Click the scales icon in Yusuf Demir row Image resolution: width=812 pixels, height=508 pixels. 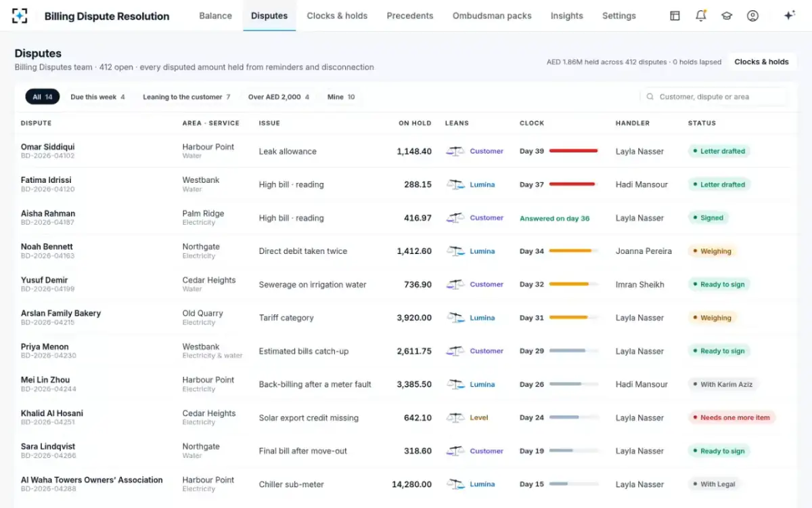pyautogui.click(x=455, y=284)
